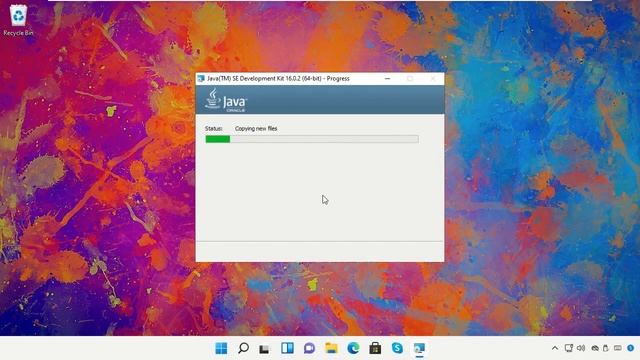The height and width of the screenshot is (360, 640).
Task: Click the installer title bar icon
Action: point(201,78)
